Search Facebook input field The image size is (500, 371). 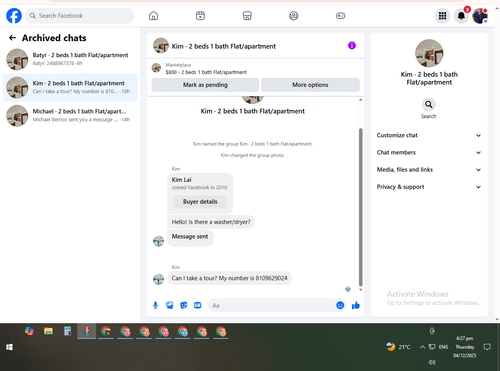(80, 16)
